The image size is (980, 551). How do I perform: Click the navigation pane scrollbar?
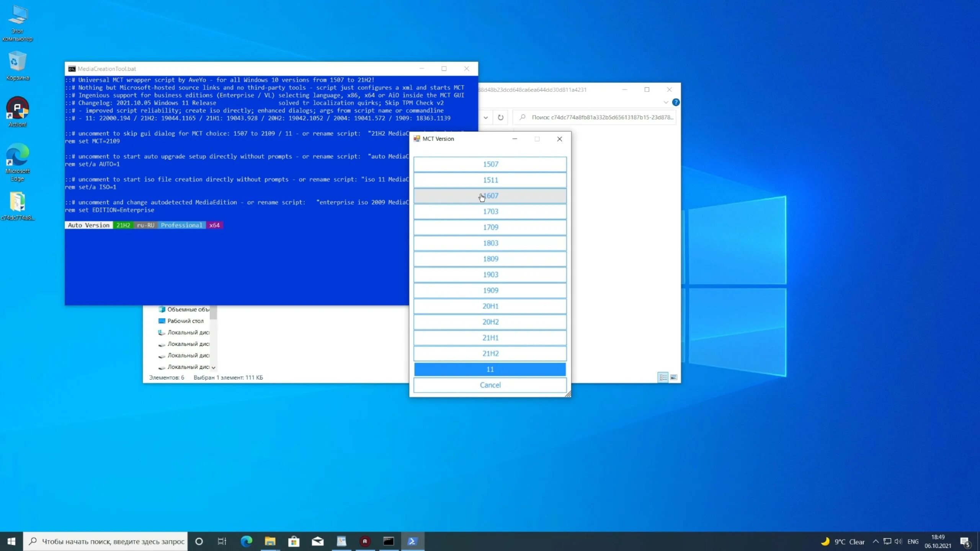[x=213, y=337]
